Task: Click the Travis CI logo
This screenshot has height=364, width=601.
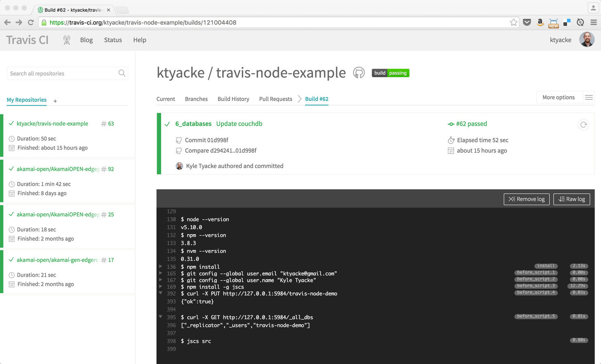Action: (28, 40)
